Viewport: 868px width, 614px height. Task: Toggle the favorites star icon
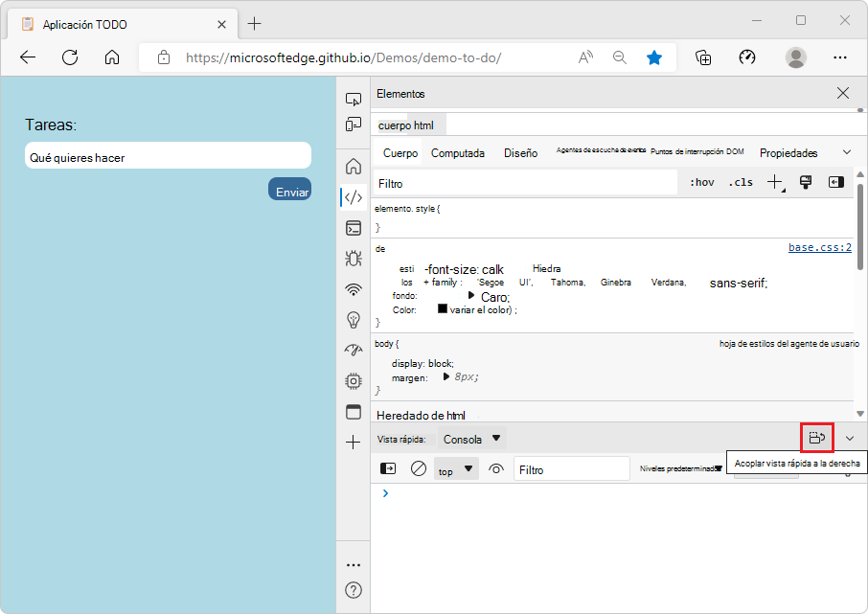pyautogui.click(x=654, y=57)
